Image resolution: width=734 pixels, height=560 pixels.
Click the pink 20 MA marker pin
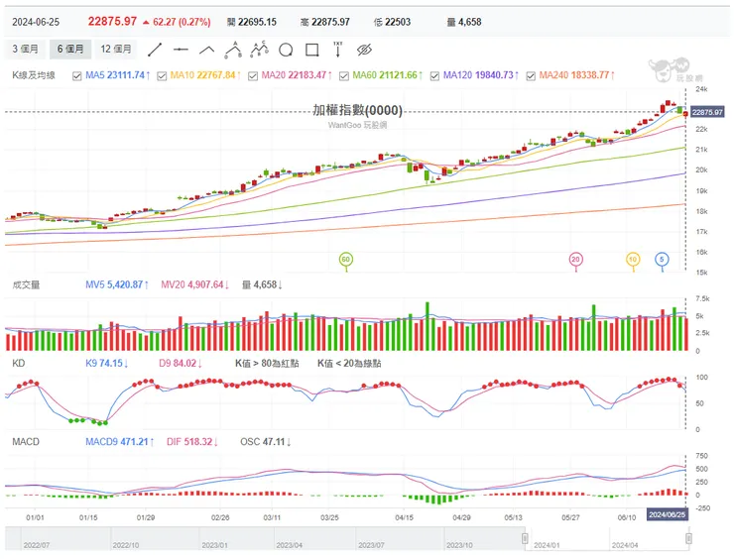click(575, 260)
